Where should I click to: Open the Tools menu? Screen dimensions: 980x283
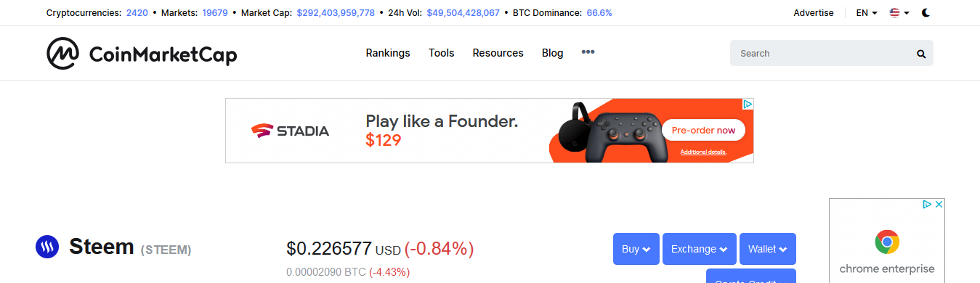[x=442, y=53]
